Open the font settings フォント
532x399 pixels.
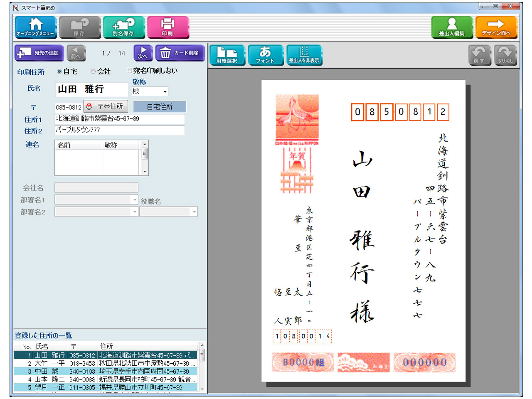pyautogui.click(x=266, y=54)
